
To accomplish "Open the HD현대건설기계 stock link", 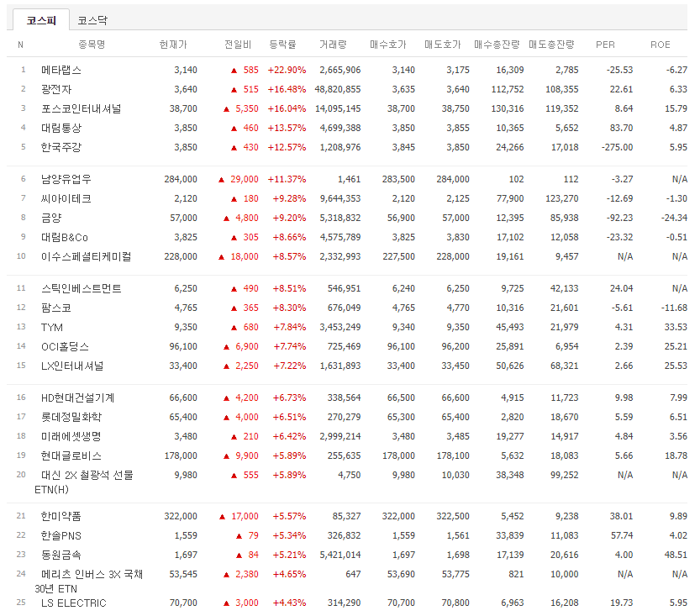I will coord(77,398).
